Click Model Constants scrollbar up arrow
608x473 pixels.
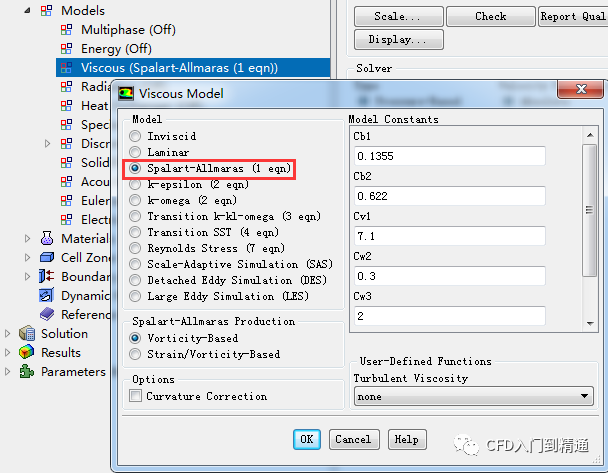(x=590, y=135)
